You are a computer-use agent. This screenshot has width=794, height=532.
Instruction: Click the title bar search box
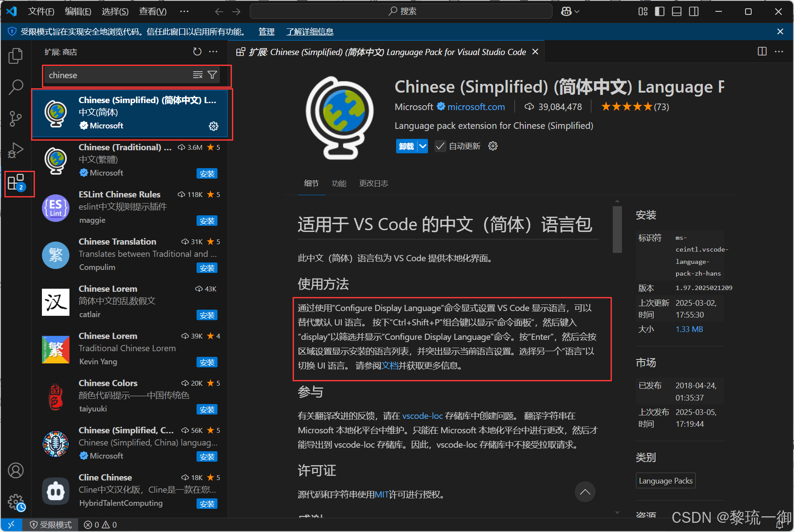click(401, 11)
